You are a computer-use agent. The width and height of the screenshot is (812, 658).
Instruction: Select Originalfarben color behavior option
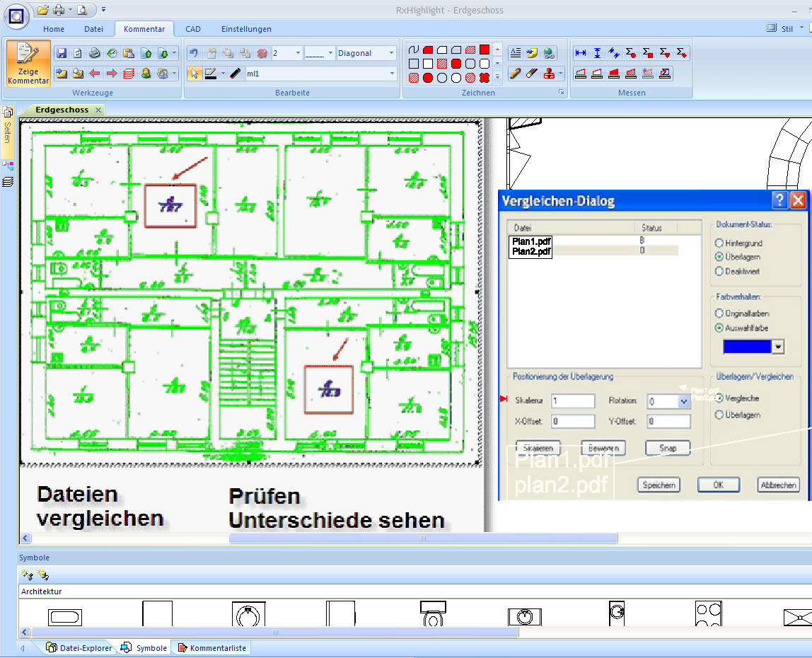point(719,313)
